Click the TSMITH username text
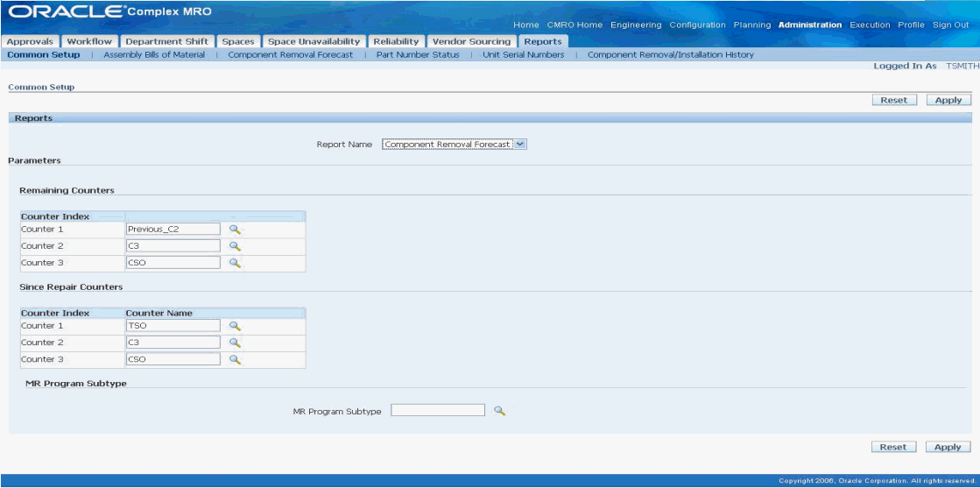 pyautogui.click(x=962, y=66)
